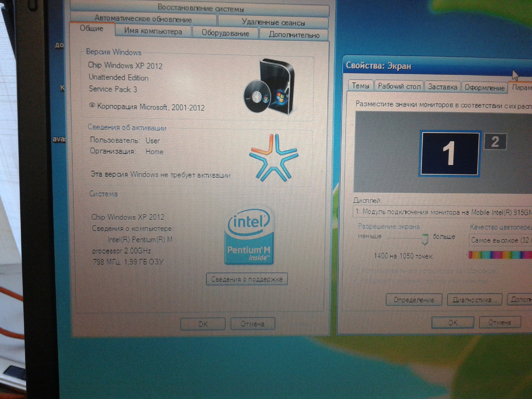Click the "Service Pack 3" text
The image size is (532, 399).
113,89
